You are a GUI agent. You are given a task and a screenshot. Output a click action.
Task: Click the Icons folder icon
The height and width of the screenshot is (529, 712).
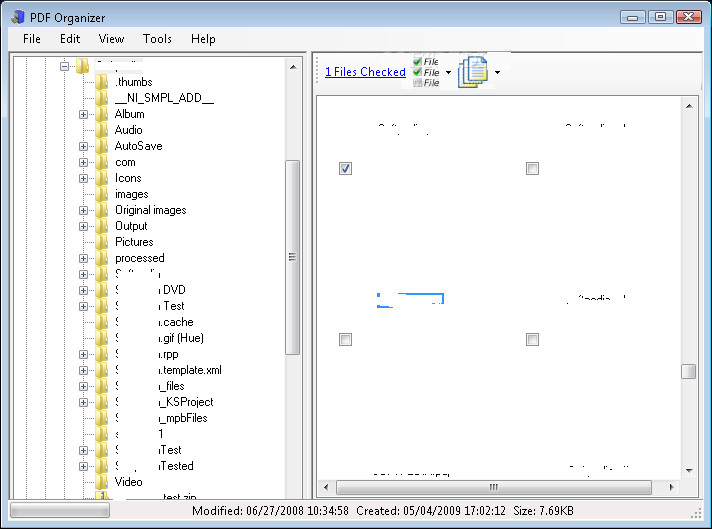[101, 178]
